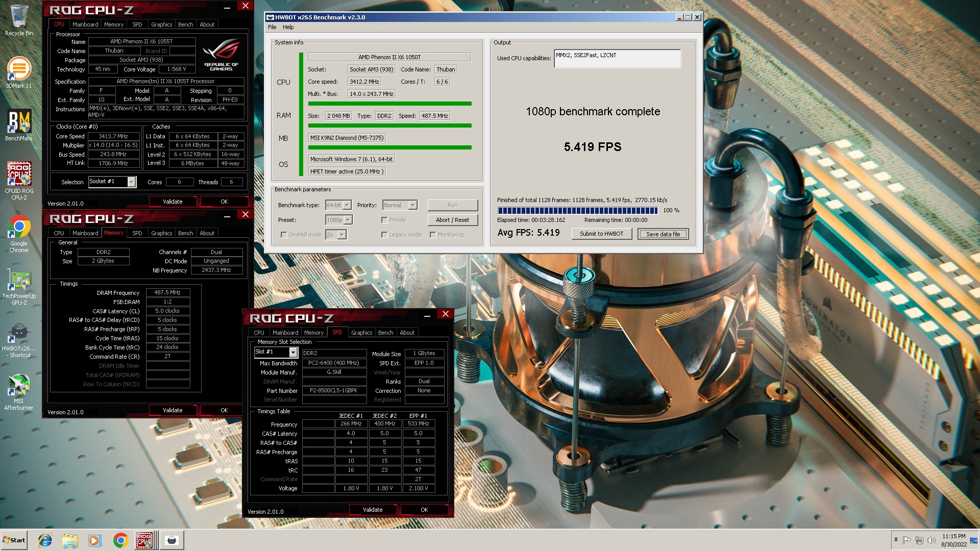Click the Chrome icon in the taskbar
Screen dimensions: 980x551
pyautogui.click(x=120, y=540)
